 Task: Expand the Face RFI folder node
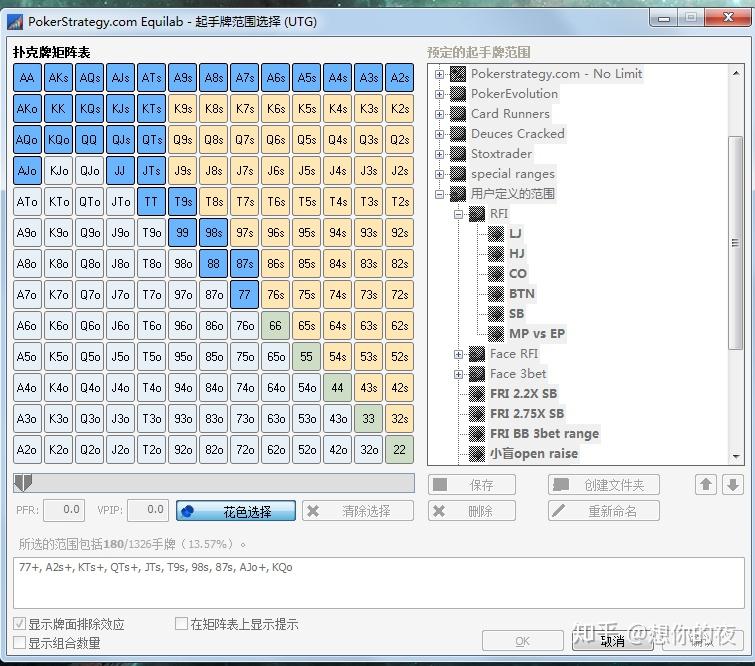(x=458, y=354)
